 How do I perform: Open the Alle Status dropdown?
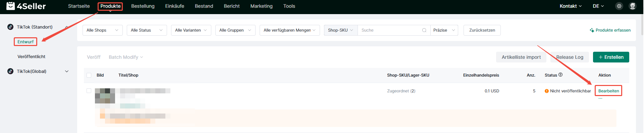pos(147,30)
